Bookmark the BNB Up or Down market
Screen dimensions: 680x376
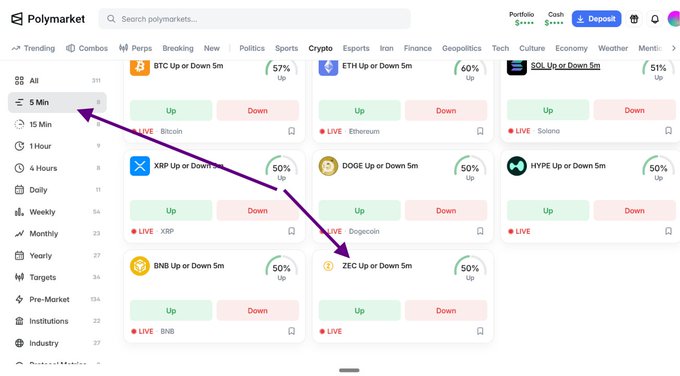pos(291,331)
